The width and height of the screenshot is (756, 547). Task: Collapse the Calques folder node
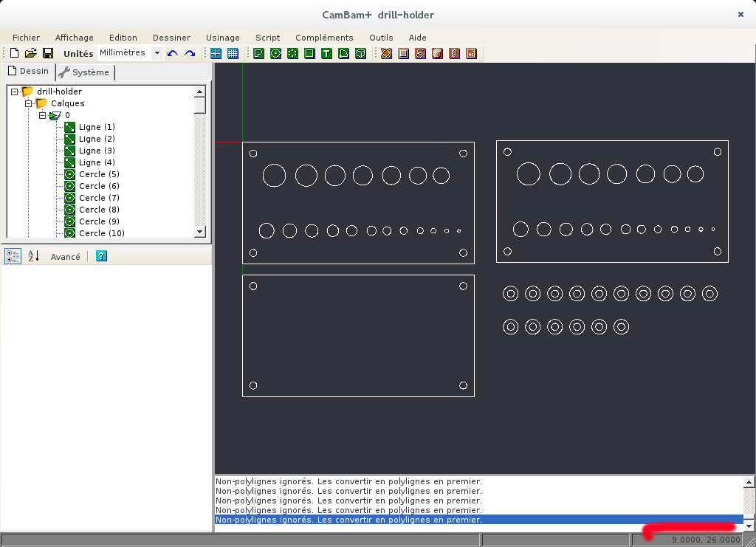pos(29,103)
